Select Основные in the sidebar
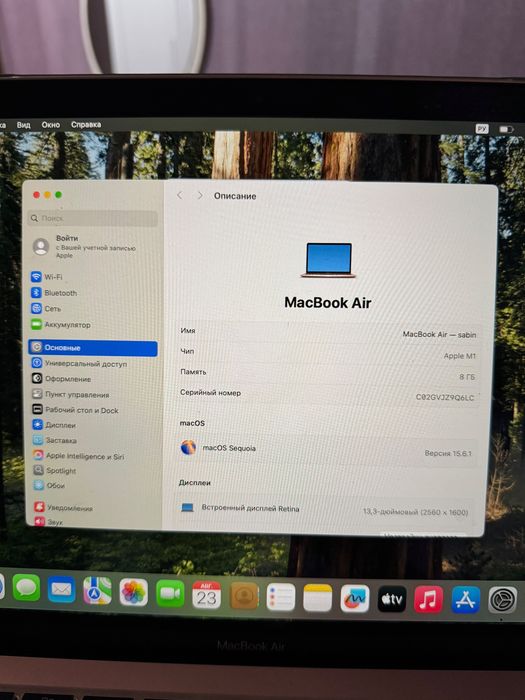Viewport: 525px width, 700px height. tap(93, 348)
